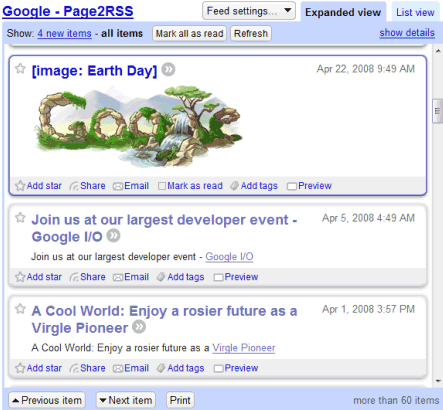Click 'Apr 1, 2008 3:57 PM' timestamp

click(368, 309)
